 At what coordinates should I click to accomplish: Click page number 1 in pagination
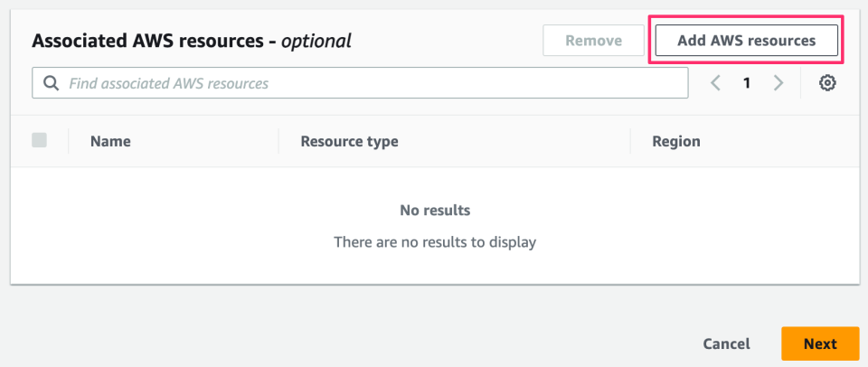[747, 83]
